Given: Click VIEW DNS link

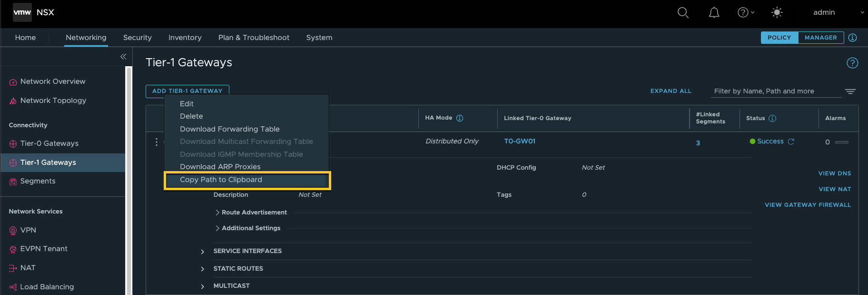Looking at the screenshot, I should [x=835, y=173].
